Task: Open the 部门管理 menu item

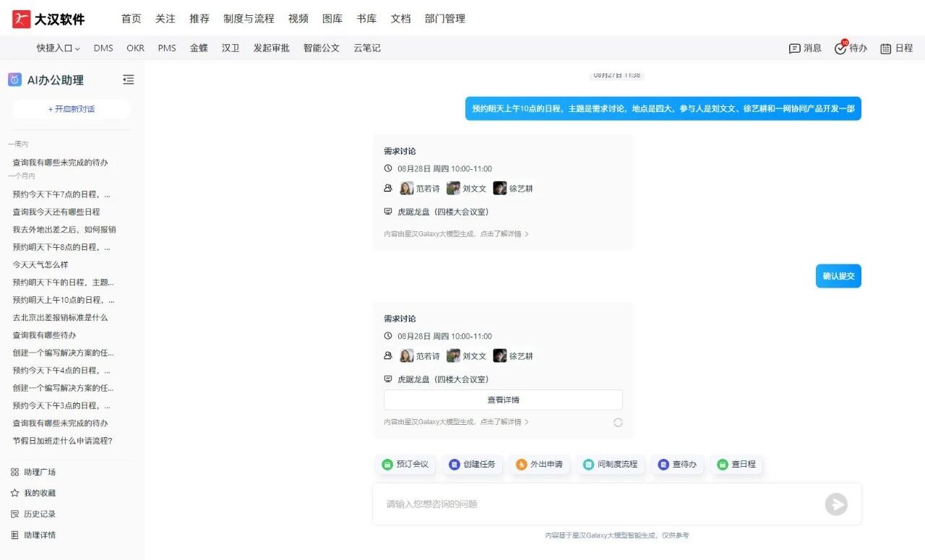Action: pos(444,19)
